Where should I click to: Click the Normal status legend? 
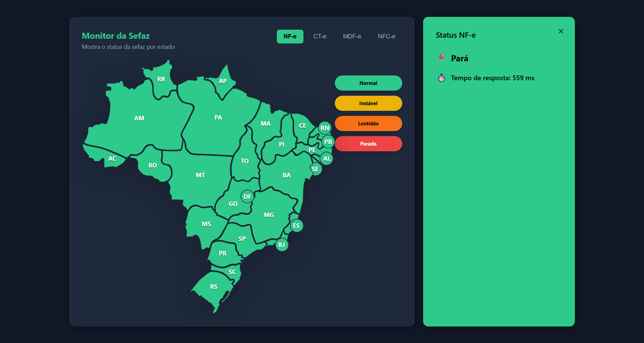pyautogui.click(x=368, y=83)
